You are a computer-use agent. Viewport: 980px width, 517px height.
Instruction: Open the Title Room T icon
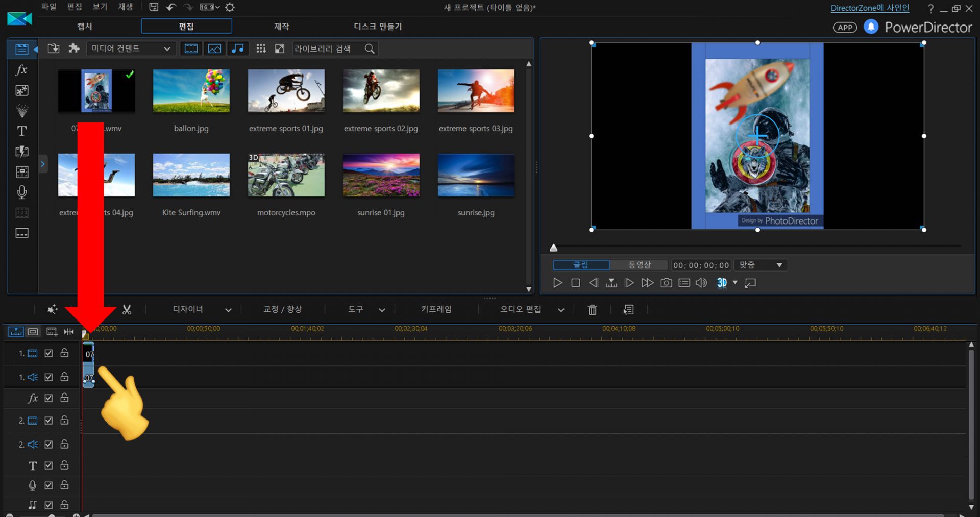pos(21,131)
